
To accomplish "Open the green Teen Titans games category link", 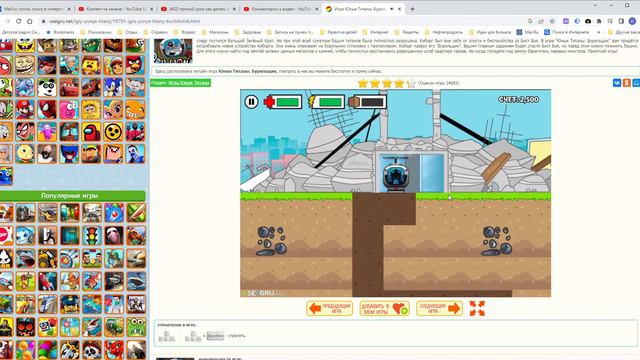I will pyautogui.click(x=189, y=83).
